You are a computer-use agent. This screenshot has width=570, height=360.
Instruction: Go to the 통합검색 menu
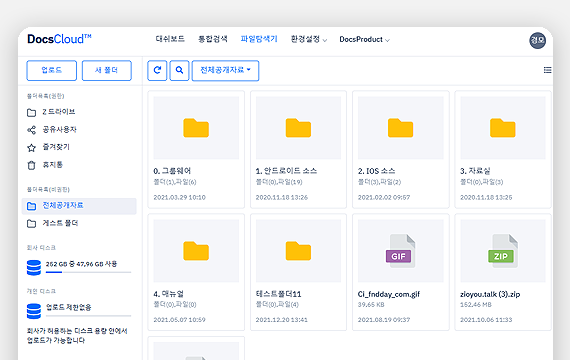[x=213, y=39]
